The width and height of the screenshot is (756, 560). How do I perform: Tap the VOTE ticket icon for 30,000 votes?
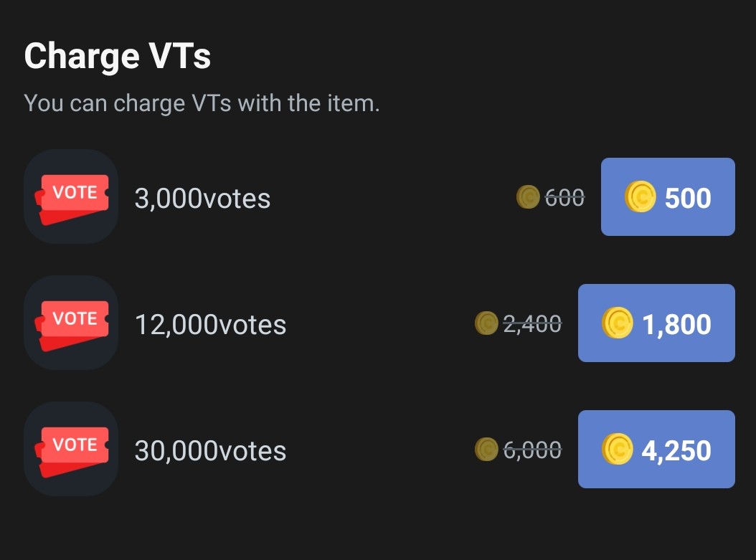71,450
